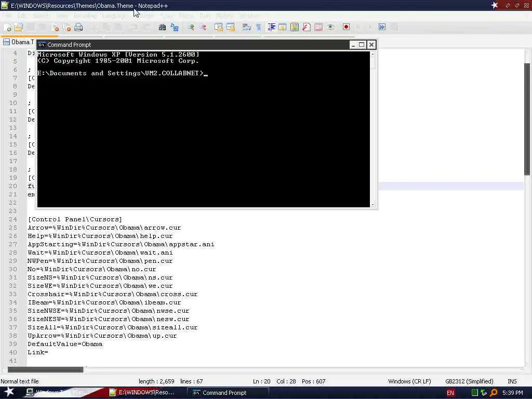This screenshot has width=532, height=399.
Task: Open the User Defined Language icon
Action: coord(283,28)
